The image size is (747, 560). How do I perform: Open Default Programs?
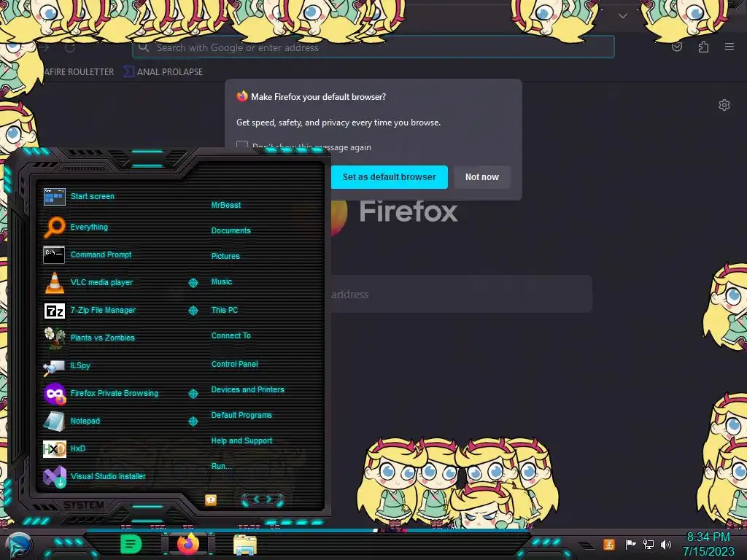coord(241,415)
